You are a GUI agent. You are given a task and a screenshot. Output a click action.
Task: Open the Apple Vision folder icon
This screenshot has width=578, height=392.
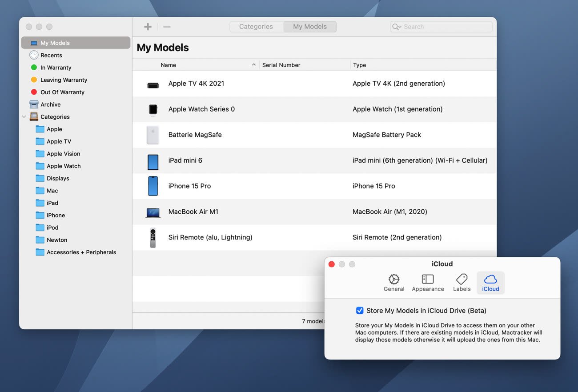click(x=40, y=154)
